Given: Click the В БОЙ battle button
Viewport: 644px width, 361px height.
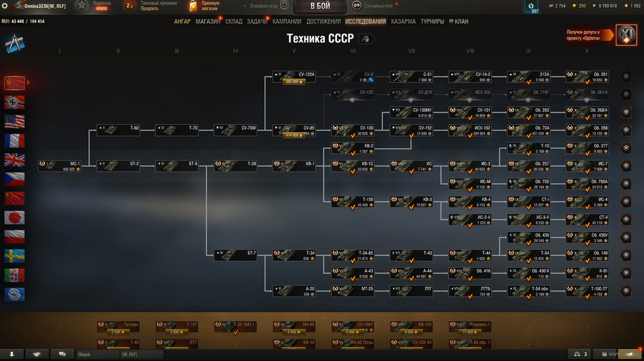Looking at the screenshot, I should coord(320,6).
